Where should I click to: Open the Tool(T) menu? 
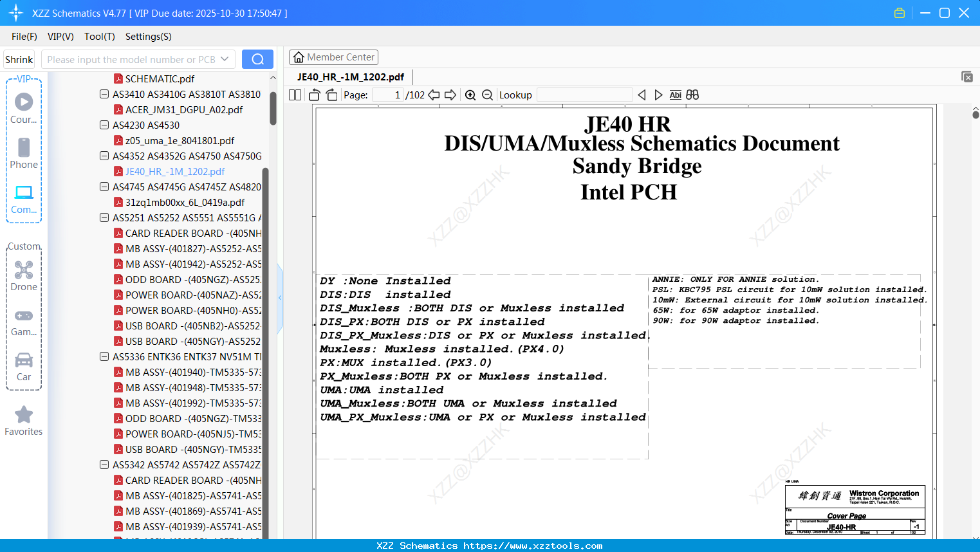[x=100, y=37]
